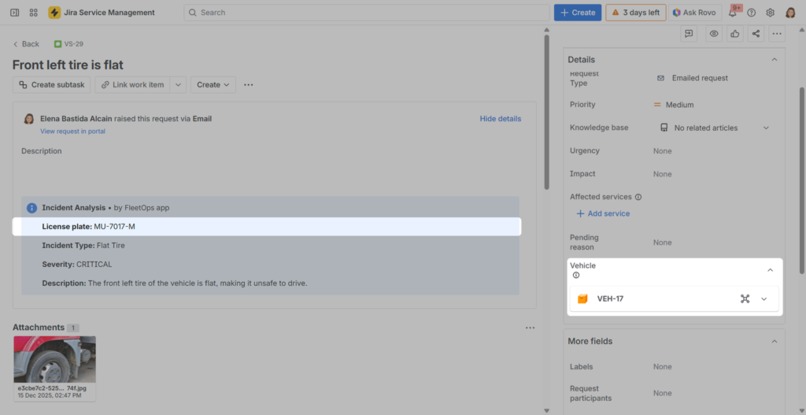This screenshot has width=806, height=415.
Task: Expand the VEH-17 object details
Action: coord(764,299)
